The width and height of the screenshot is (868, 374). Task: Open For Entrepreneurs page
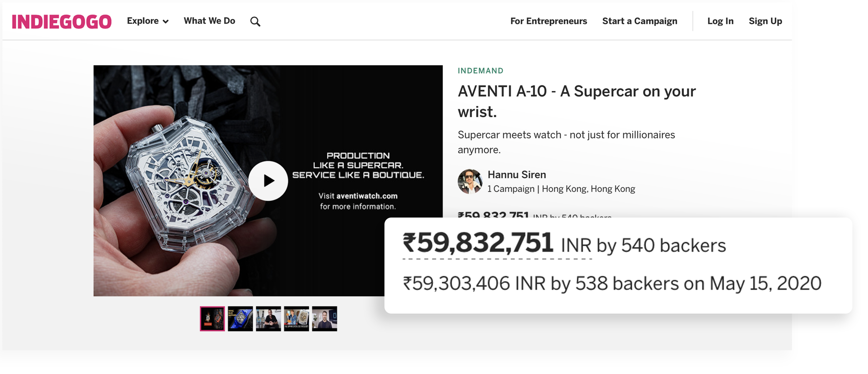(x=548, y=21)
